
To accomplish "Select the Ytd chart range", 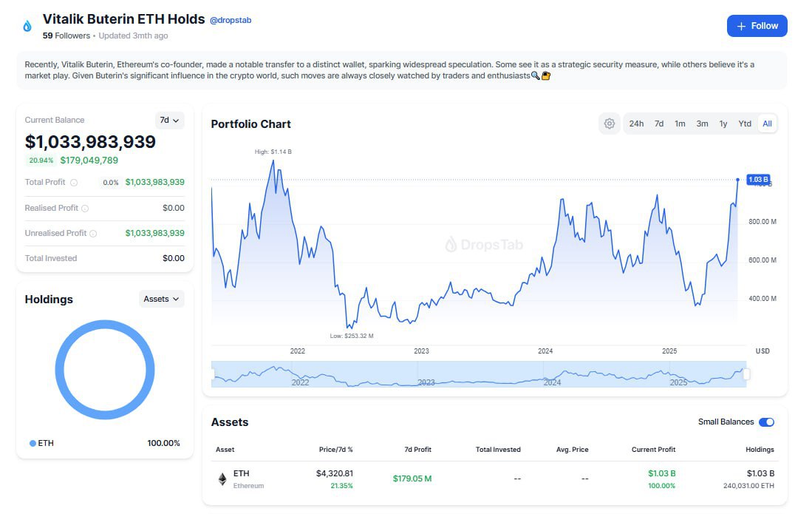I will click(x=745, y=124).
